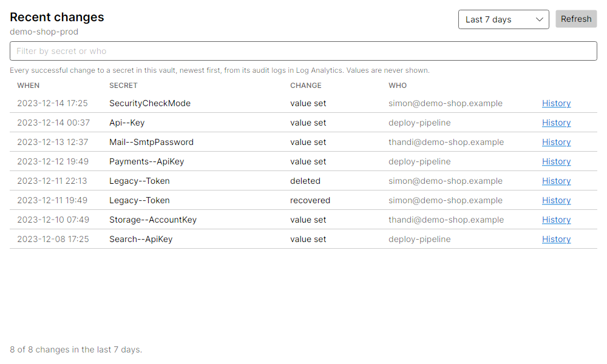Viewport: 607px width, 364px height.
Task: Open the Last 7 days dropdown
Action: click(x=503, y=19)
